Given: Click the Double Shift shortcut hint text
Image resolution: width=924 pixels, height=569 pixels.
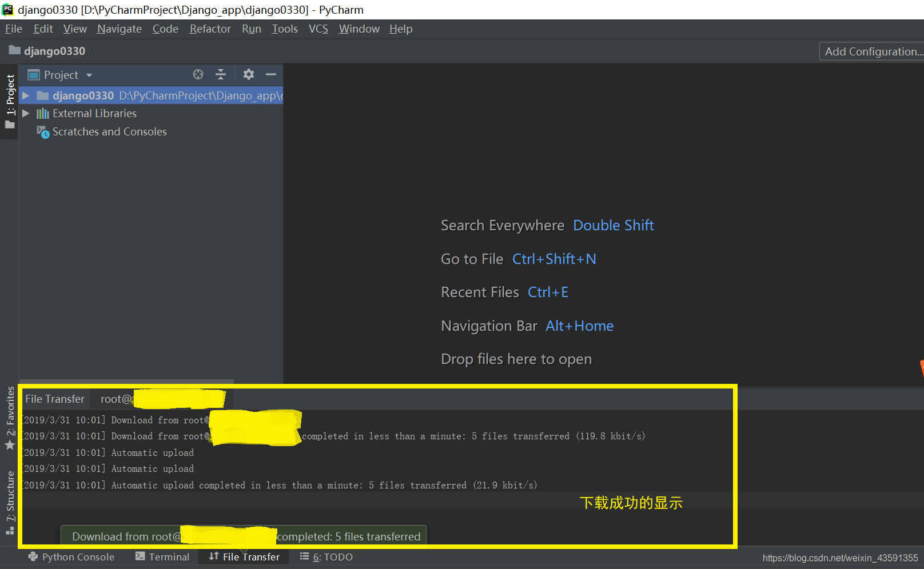Looking at the screenshot, I should tap(614, 225).
